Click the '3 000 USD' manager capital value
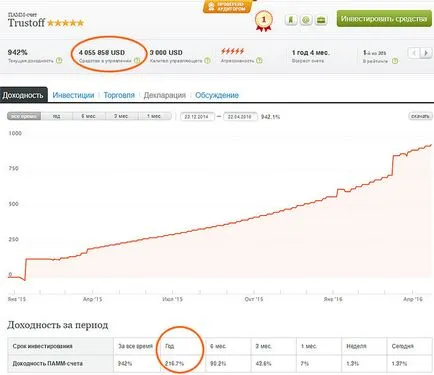The height and width of the screenshot is (375, 434). point(166,52)
